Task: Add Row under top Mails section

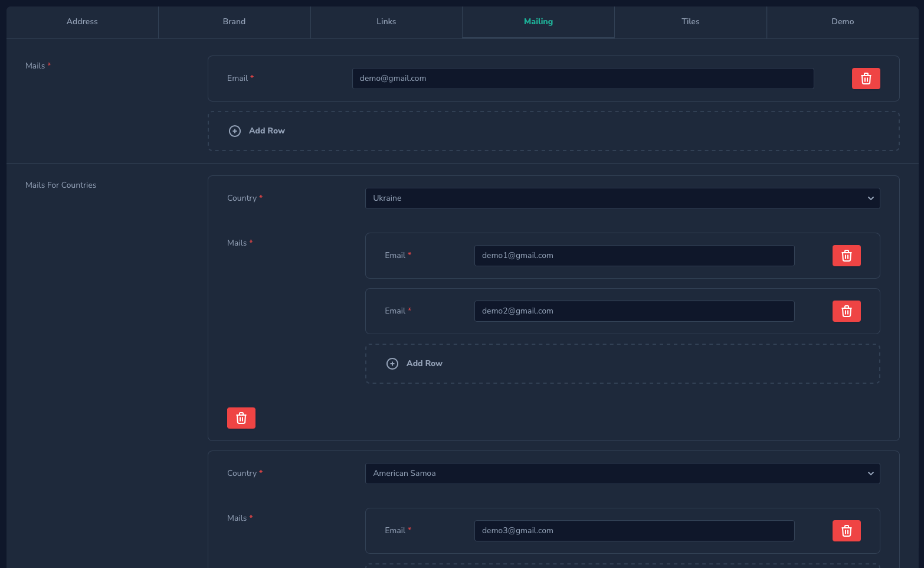Action: [553, 131]
